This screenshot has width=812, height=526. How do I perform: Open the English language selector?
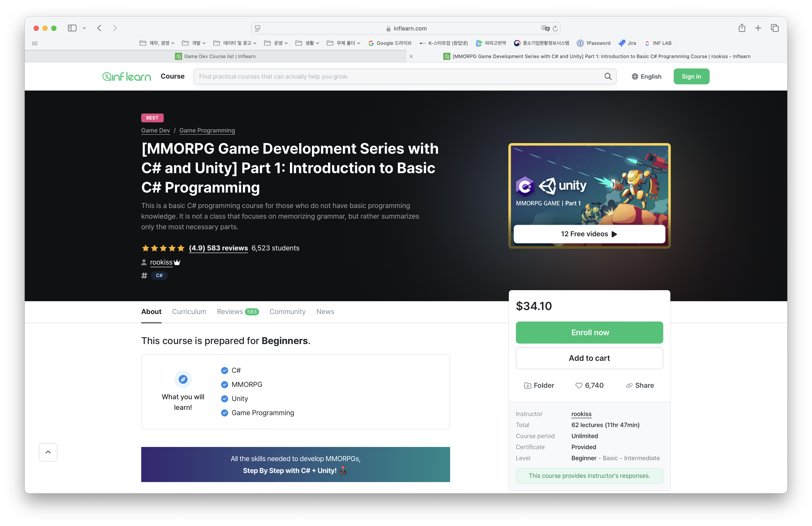pyautogui.click(x=646, y=76)
